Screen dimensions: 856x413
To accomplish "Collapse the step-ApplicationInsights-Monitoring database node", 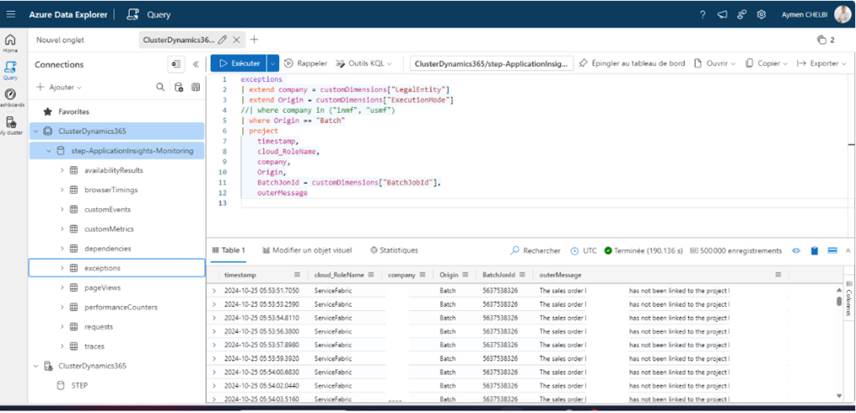I will 49,151.
